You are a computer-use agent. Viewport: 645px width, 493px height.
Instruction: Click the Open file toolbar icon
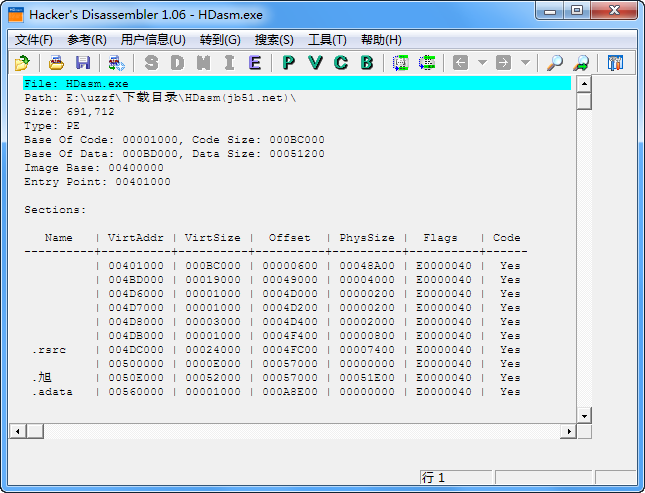(22, 63)
